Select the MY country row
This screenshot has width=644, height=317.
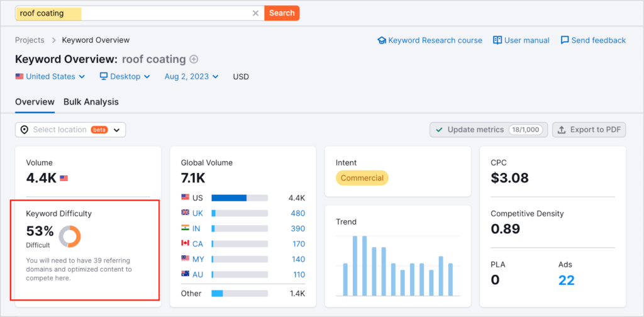(243, 259)
